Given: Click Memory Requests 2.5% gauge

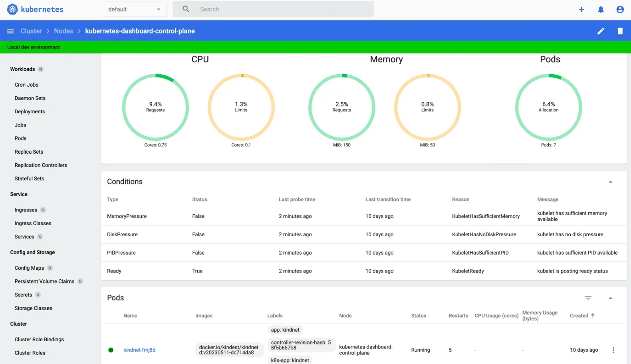Looking at the screenshot, I should (x=342, y=107).
